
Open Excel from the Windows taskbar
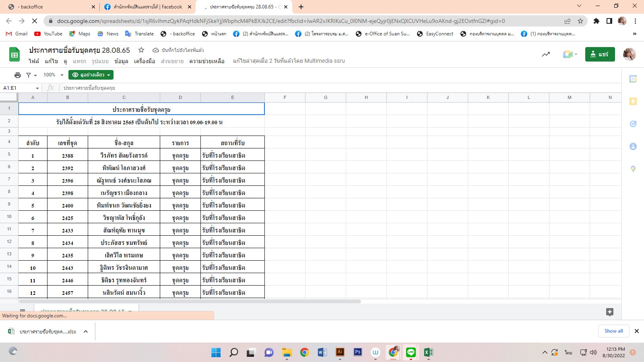428,352
